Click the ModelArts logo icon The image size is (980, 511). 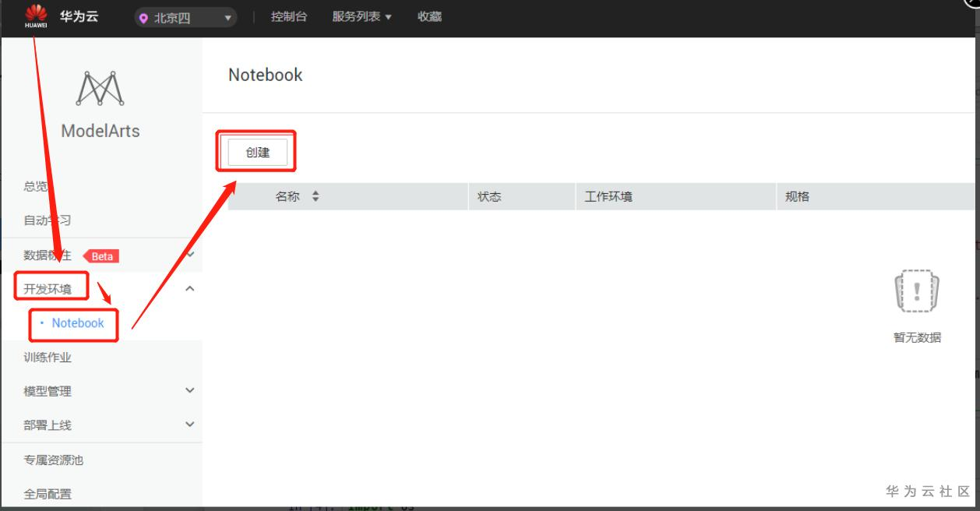pyautogui.click(x=100, y=87)
